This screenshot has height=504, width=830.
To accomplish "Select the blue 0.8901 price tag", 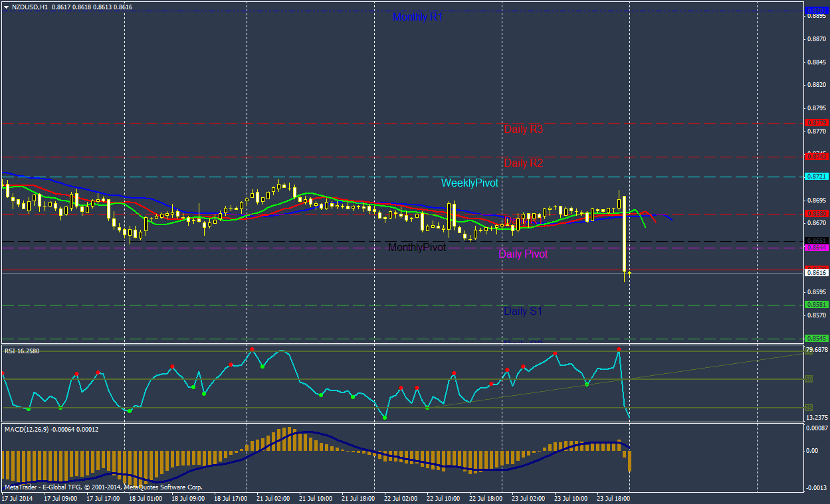I will point(816,11).
